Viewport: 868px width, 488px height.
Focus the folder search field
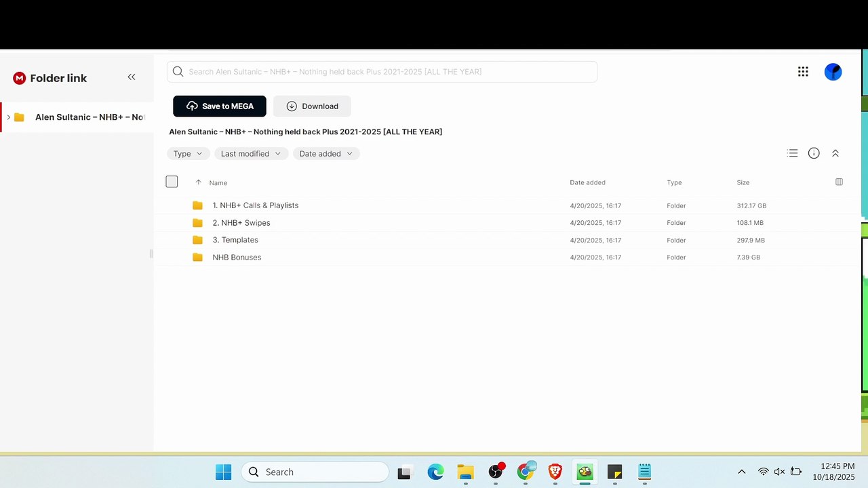tap(382, 72)
